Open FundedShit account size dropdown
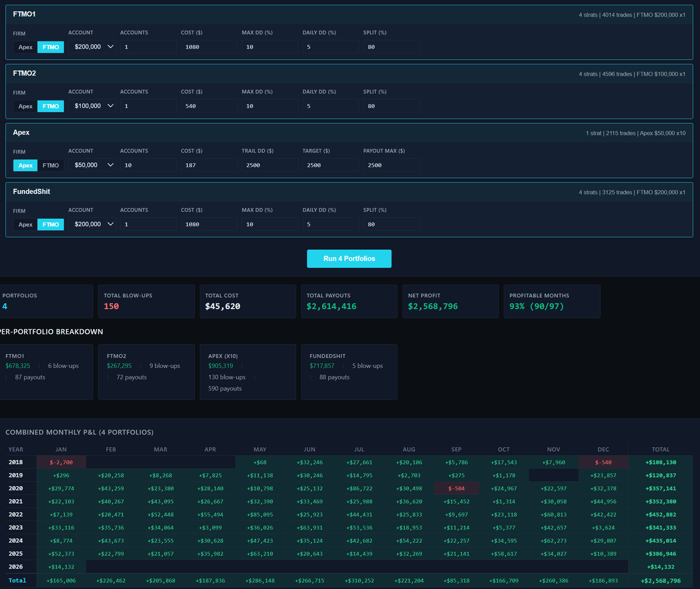Image resolution: width=700 pixels, height=589 pixels. point(93,224)
